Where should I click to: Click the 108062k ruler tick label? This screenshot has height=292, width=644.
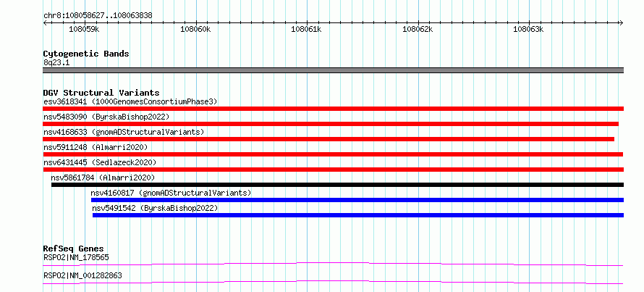[418, 29]
